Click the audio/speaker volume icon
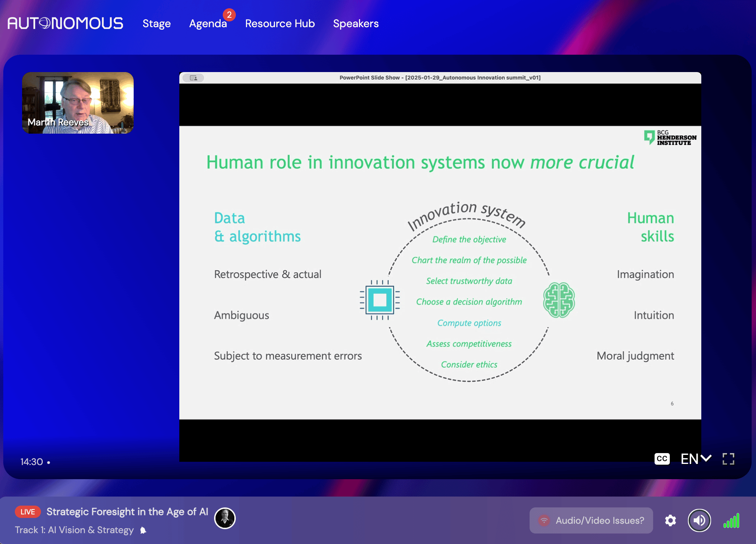This screenshot has width=756, height=544. (x=699, y=519)
